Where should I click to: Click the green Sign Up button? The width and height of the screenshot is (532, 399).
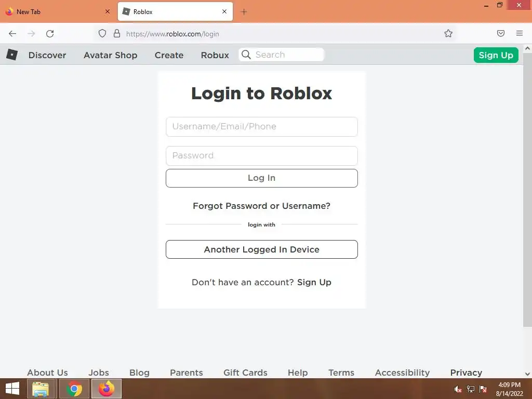pyautogui.click(x=496, y=55)
